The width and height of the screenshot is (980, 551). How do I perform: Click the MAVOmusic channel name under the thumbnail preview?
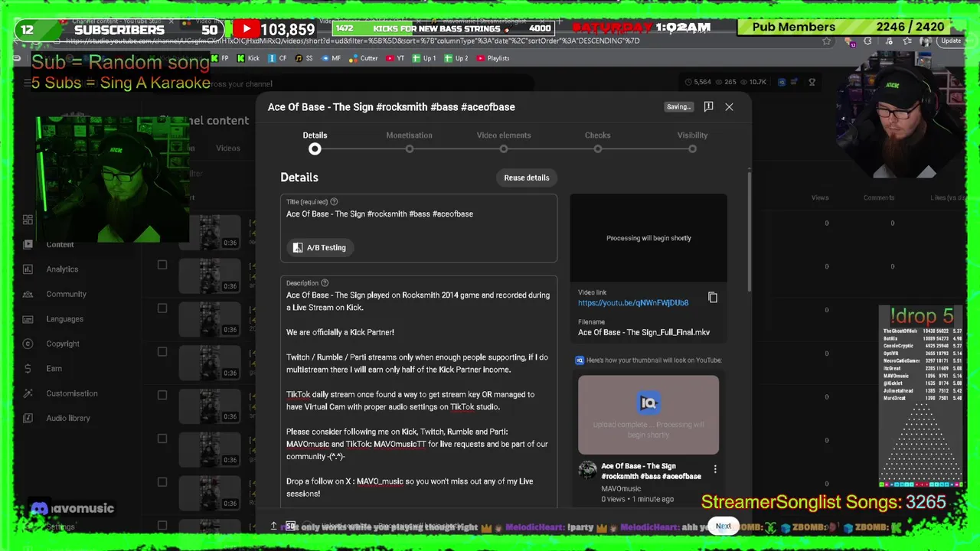(621, 489)
